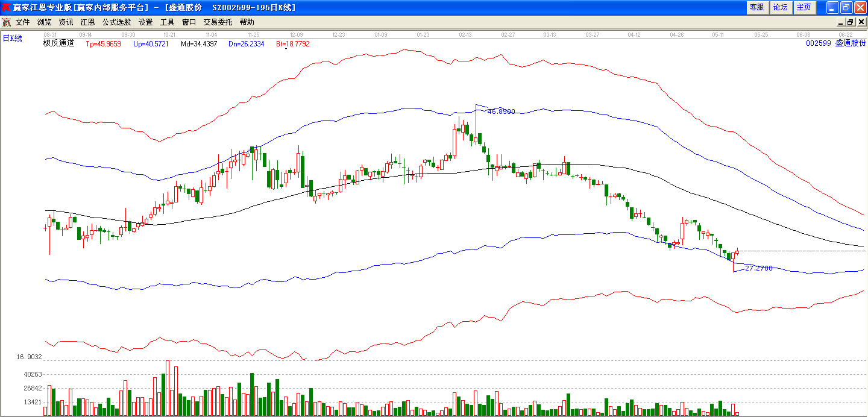Restore down the main application window

coord(846,7)
